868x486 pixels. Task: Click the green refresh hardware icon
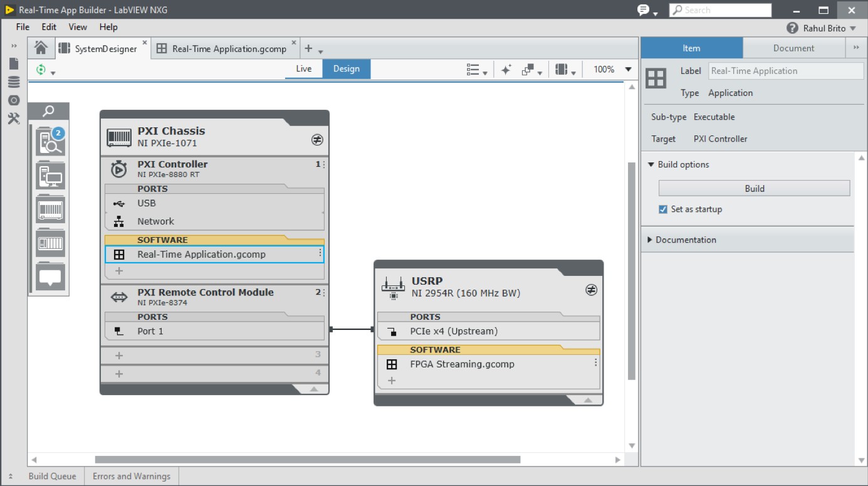tap(41, 70)
